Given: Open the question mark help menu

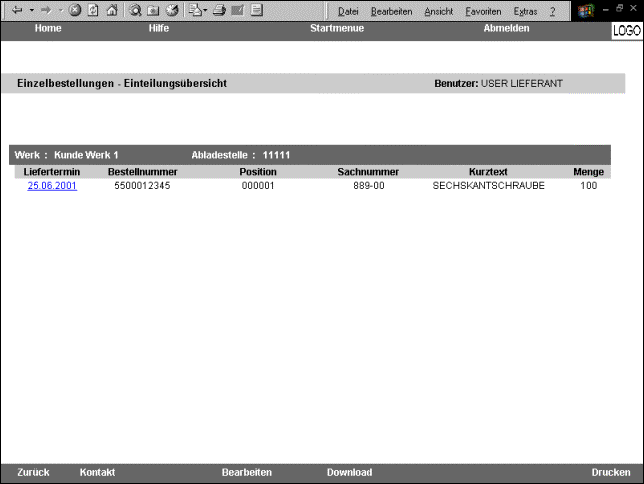Looking at the screenshot, I should coord(552,12).
